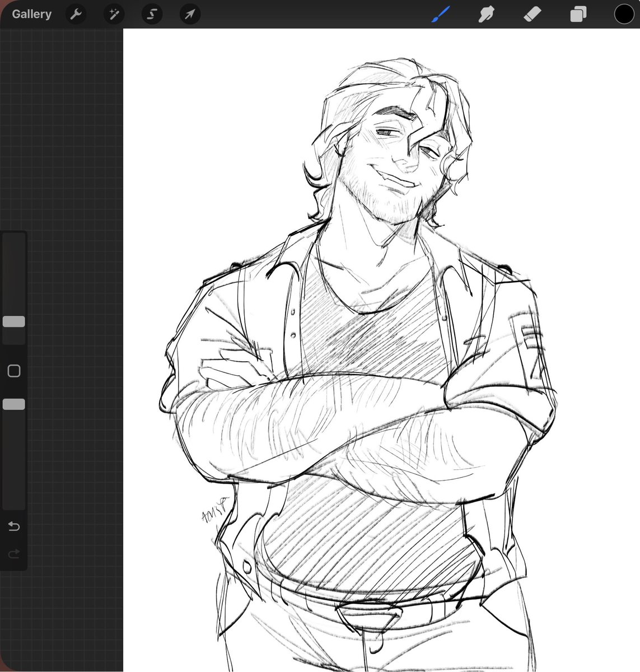640x672 pixels.
Task: Select the Eraser tool
Action: 532,14
